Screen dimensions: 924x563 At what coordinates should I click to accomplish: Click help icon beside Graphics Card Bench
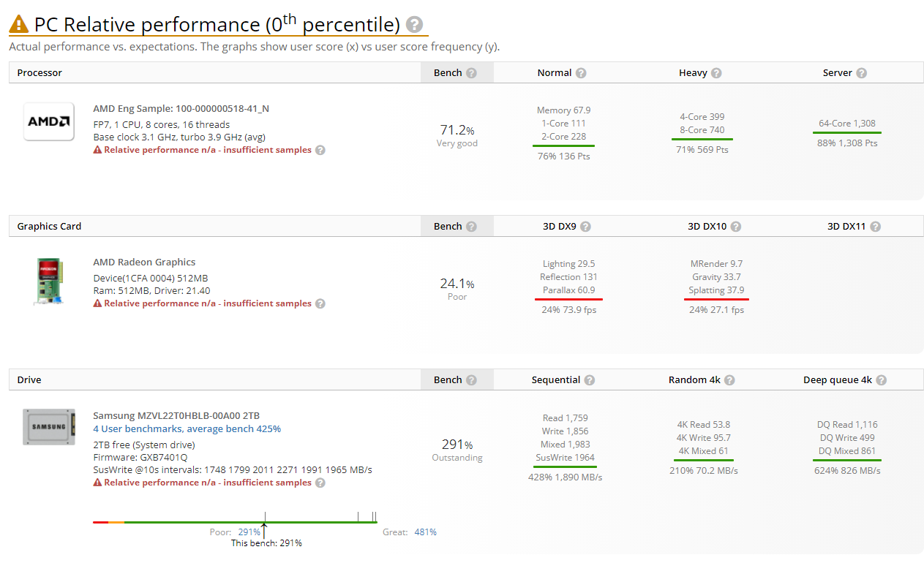click(x=471, y=227)
